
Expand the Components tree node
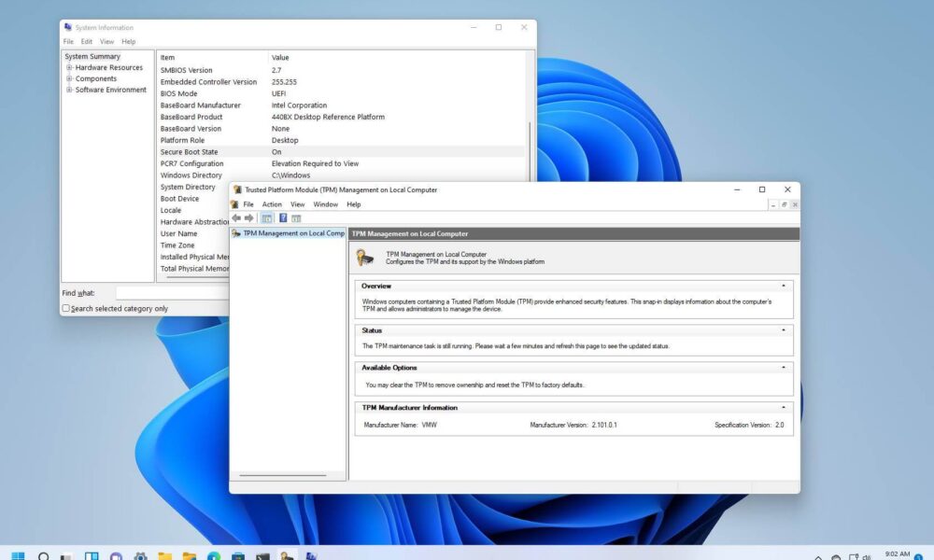pos(68,78)
